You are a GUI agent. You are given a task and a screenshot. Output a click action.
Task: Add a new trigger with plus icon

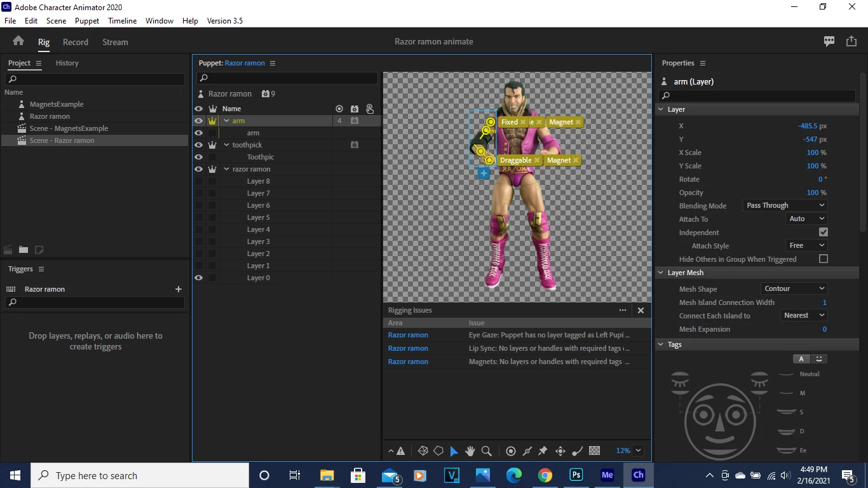[179, 289]
